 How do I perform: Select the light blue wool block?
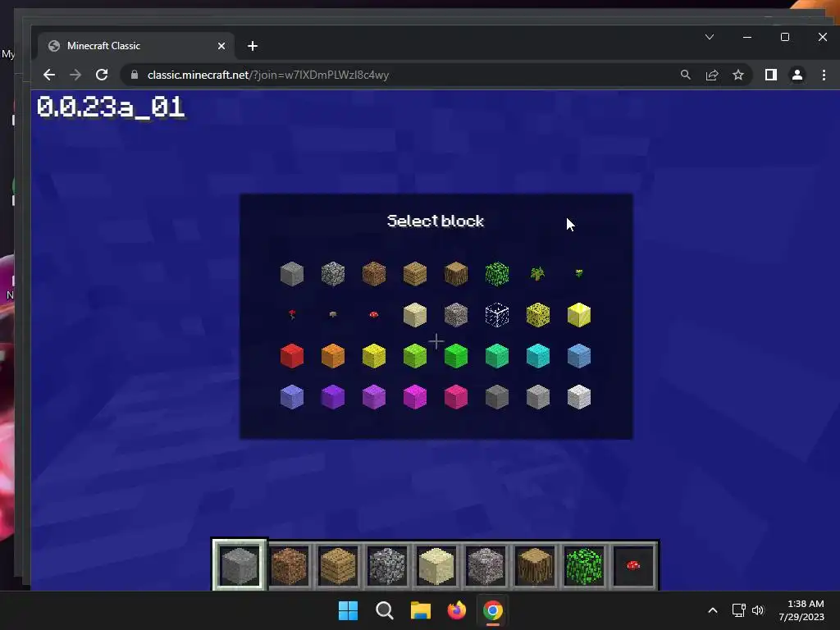[579, 356]
